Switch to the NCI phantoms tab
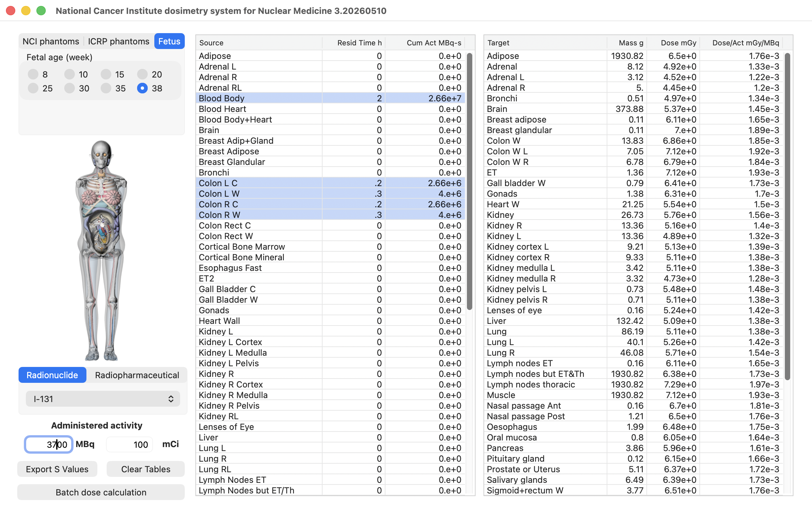The image size is (812, 510). pyautogui.click(x=51, y=41)
